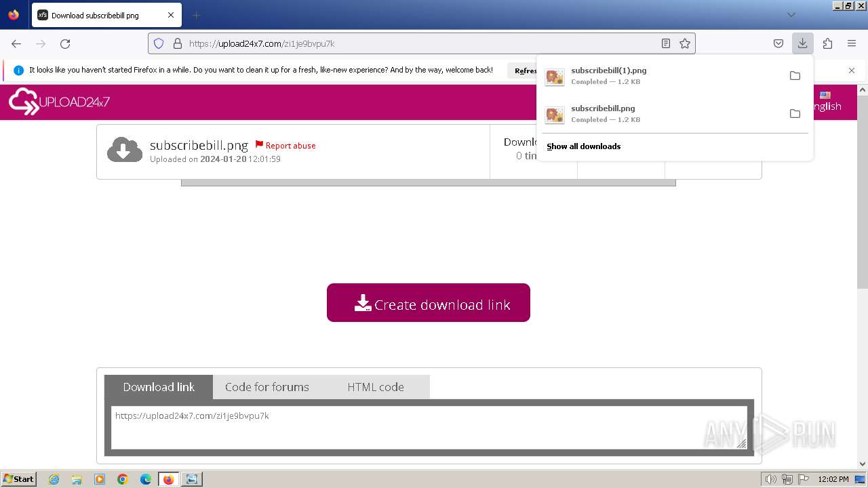Bookmark this page with the star icon
868x488 pixels.
coord(685,43)
